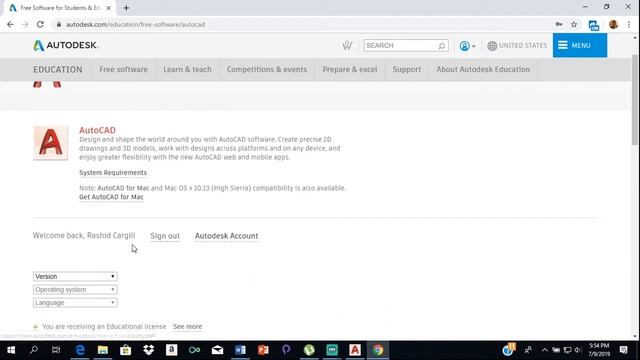Show hidden system tray icons
640x360 pixels.
544,350
